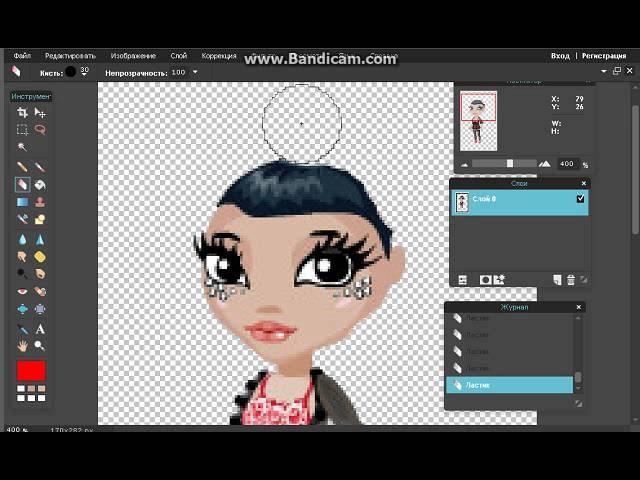Screen dimensions: 640x480
Task: Close the Слои panel
Action: coord(584,183)
